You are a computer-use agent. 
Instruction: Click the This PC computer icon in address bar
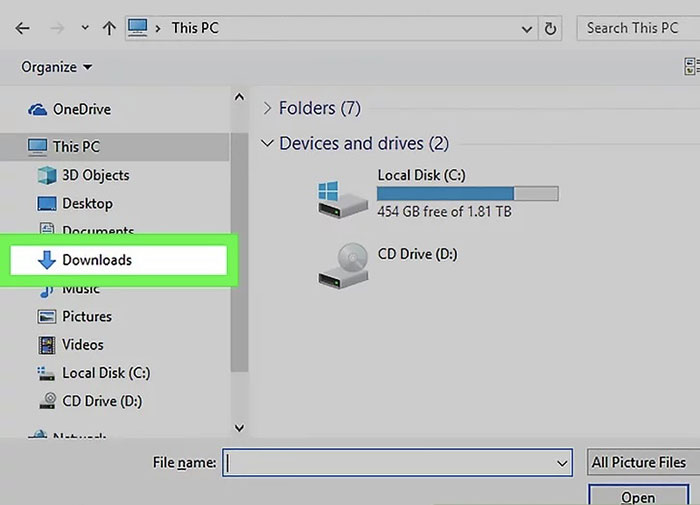(138, 28)
